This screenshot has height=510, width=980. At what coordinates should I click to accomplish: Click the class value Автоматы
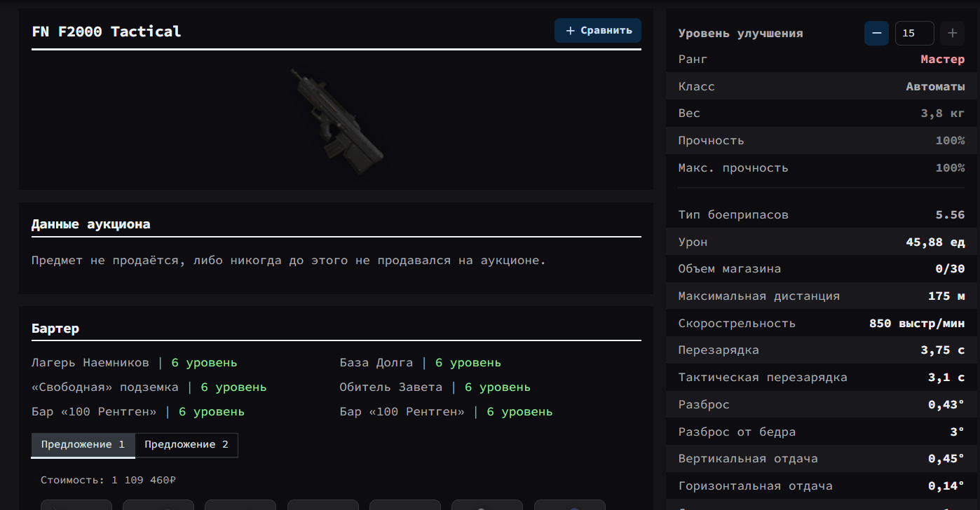point(935,87)
